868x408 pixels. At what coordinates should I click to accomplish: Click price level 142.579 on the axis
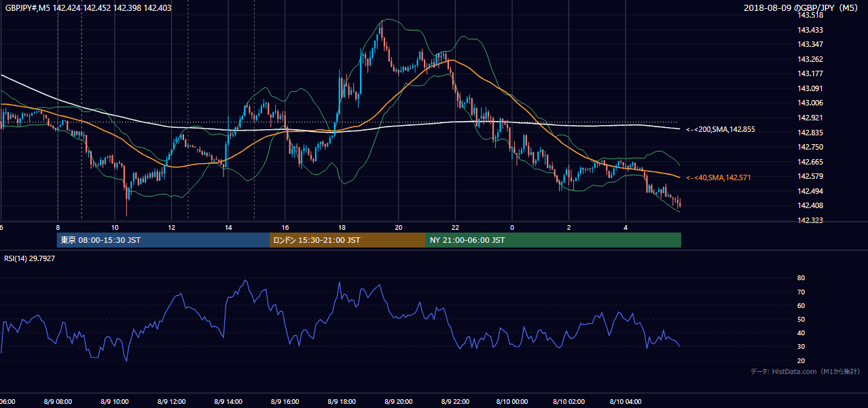tap(810, 176)
